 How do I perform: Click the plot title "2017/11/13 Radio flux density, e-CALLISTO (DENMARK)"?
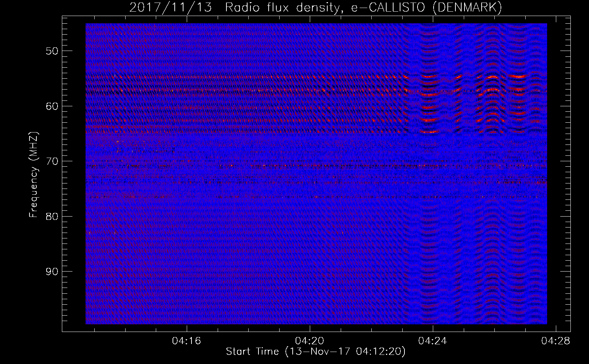click(316, 7)
